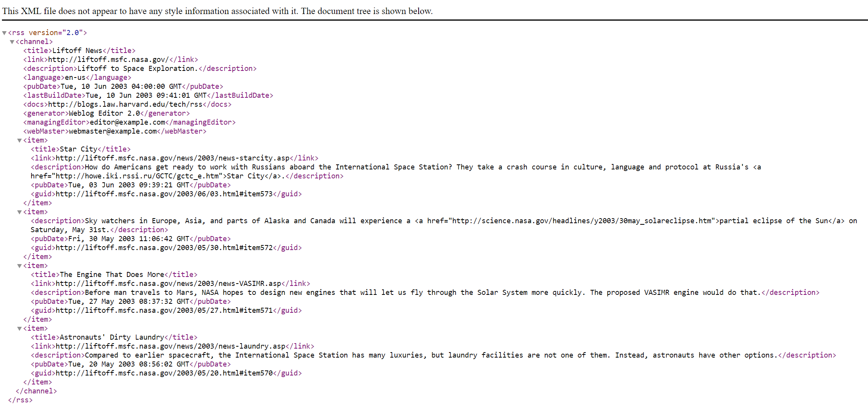Collapse the Astronauts' Dirty Laundry item
Viewport: 868px width, 409px height.
click(x=19, y=329)
